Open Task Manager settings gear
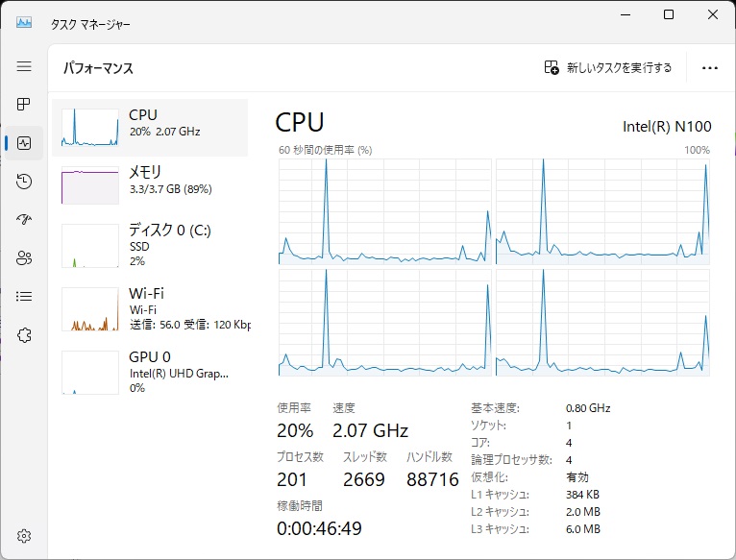Viewport: 736px width, 560px height. point(25,536)
